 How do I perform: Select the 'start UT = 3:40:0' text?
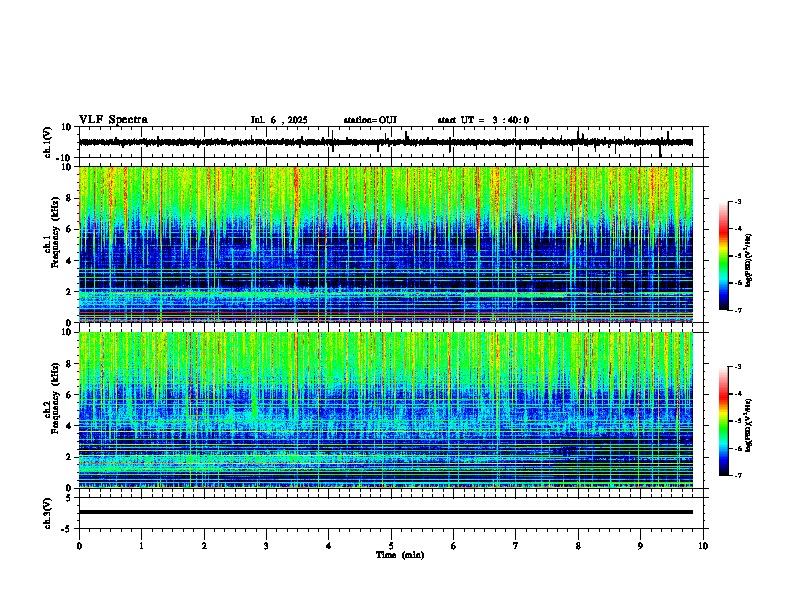[x=483, y=120]
